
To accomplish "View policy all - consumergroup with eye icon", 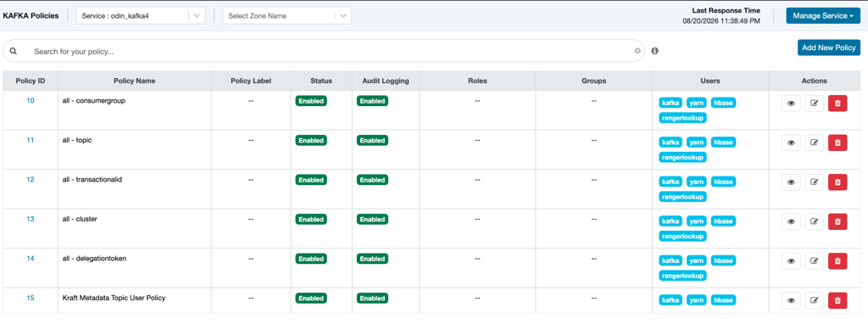I will click(x=791, y=103).
